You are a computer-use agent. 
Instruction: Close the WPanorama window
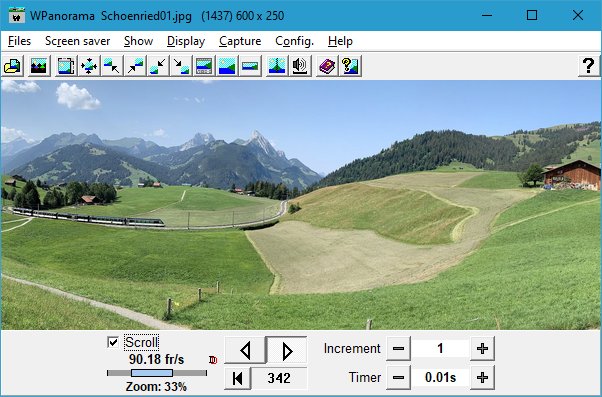578,16
